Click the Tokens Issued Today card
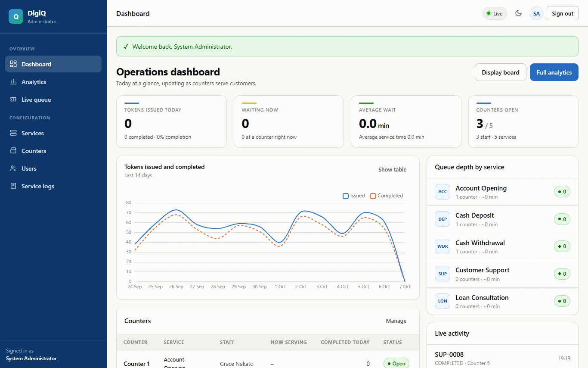 tap(171, 122)
